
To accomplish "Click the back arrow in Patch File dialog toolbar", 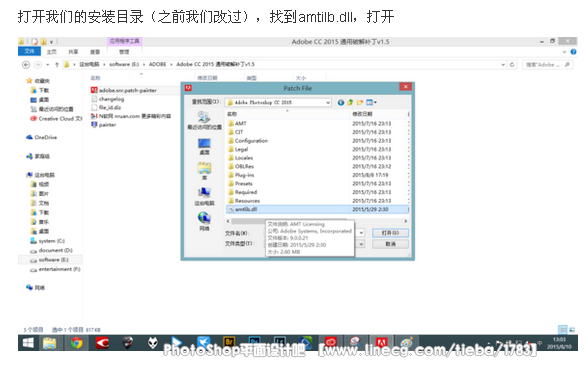I will tap(341, 102).
